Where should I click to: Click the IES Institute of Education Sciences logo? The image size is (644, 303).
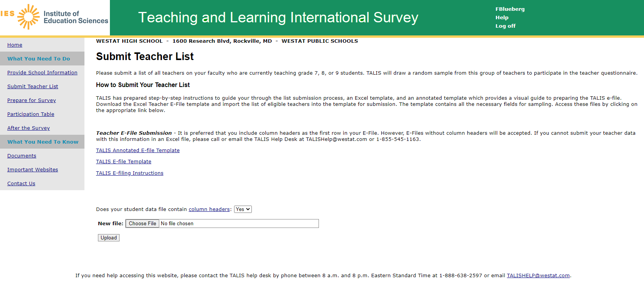click(55, 17)
